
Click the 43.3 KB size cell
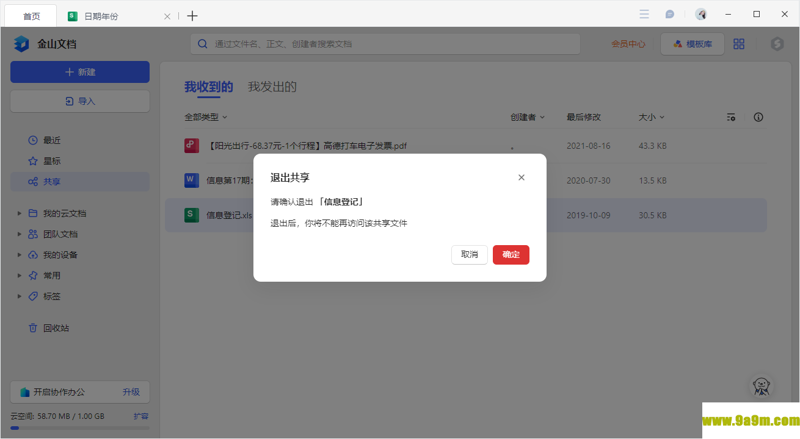point(653,146)
